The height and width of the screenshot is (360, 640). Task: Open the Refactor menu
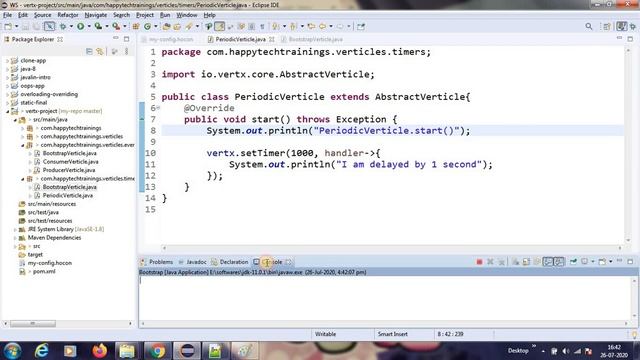[68, 15]
